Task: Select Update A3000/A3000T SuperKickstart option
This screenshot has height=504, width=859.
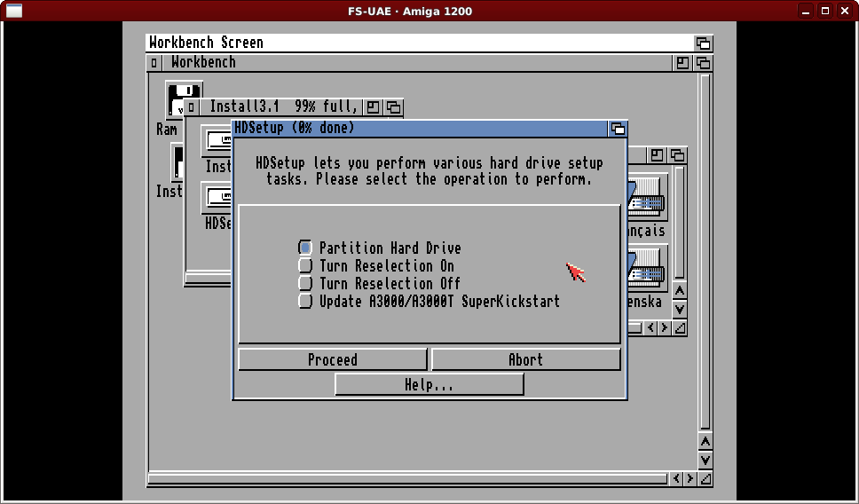Action: click(x=305, y=301)
